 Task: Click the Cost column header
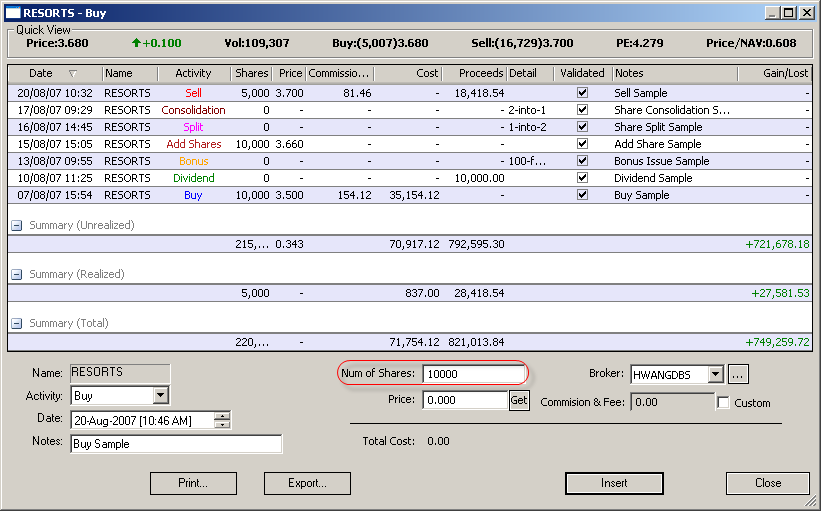click(x=408, y=73)
